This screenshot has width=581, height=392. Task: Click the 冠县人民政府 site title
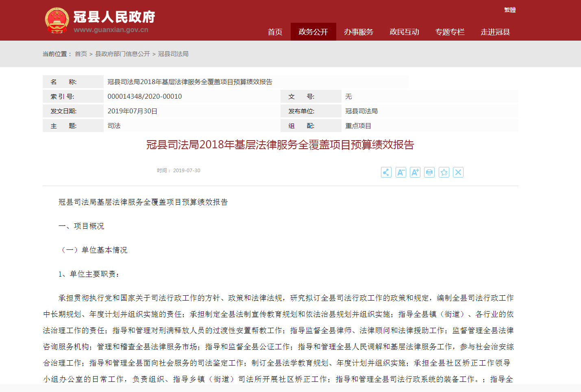(x=114, y=17)
